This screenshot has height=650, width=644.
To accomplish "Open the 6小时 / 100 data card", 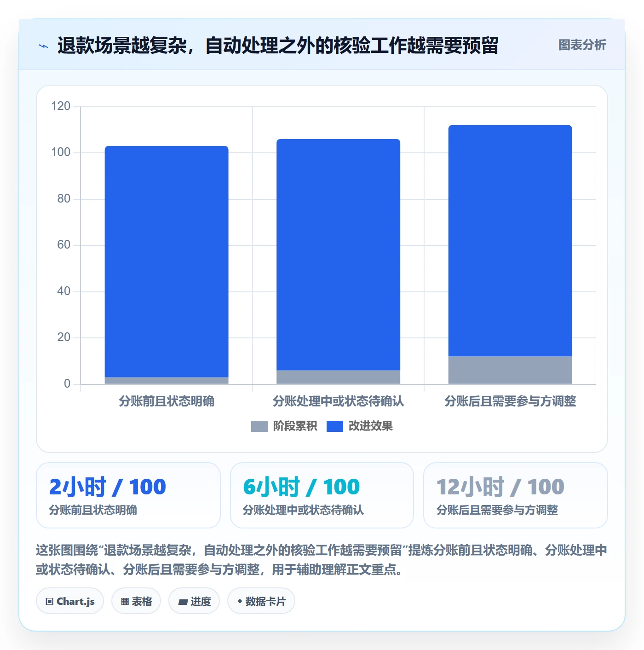I will tap(322, 495).
